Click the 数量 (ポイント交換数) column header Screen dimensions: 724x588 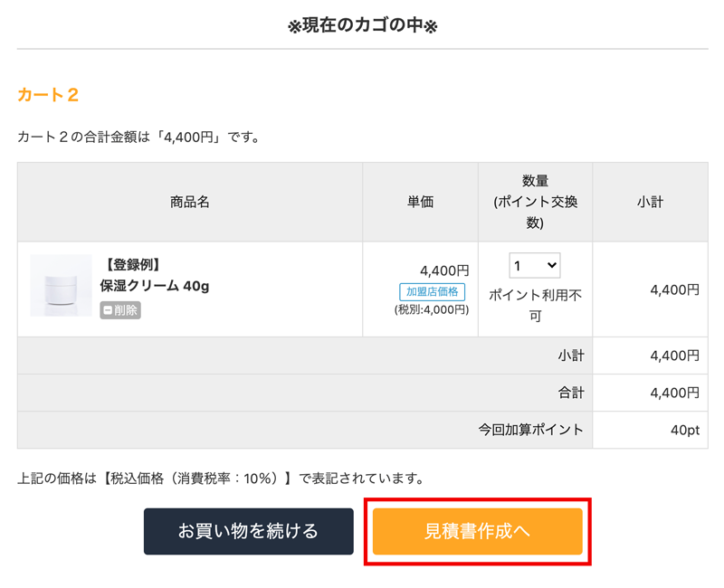(535, 202)
